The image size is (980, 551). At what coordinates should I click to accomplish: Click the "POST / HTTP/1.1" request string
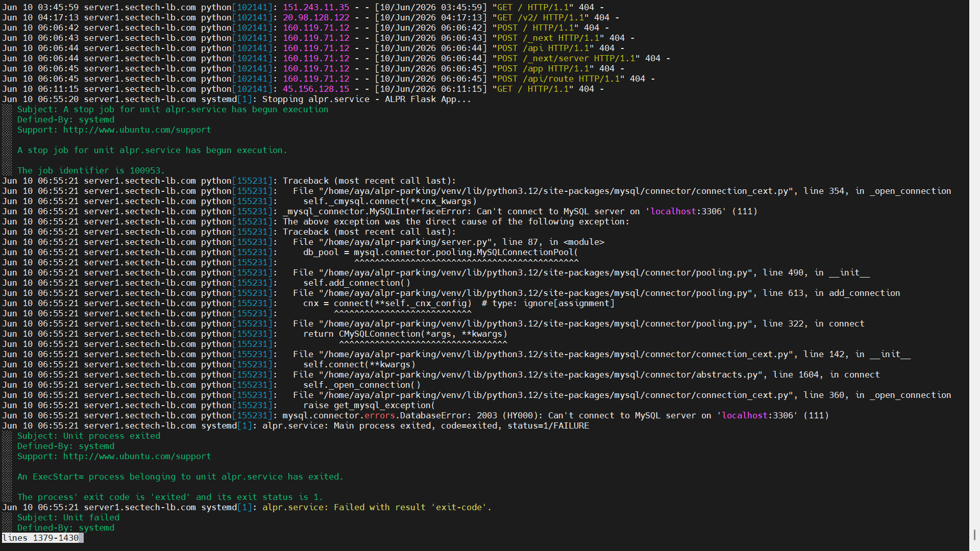(x=535, y=28)
